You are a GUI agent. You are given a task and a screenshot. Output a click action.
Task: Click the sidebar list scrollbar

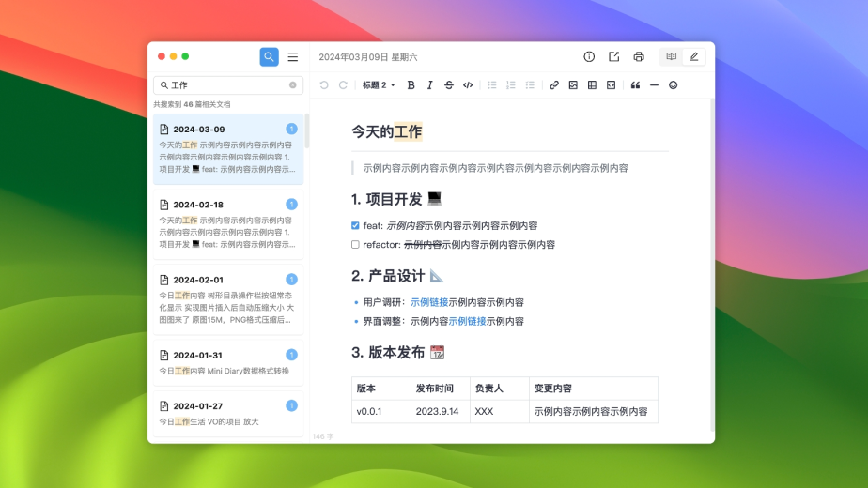(x=307, y=131)
